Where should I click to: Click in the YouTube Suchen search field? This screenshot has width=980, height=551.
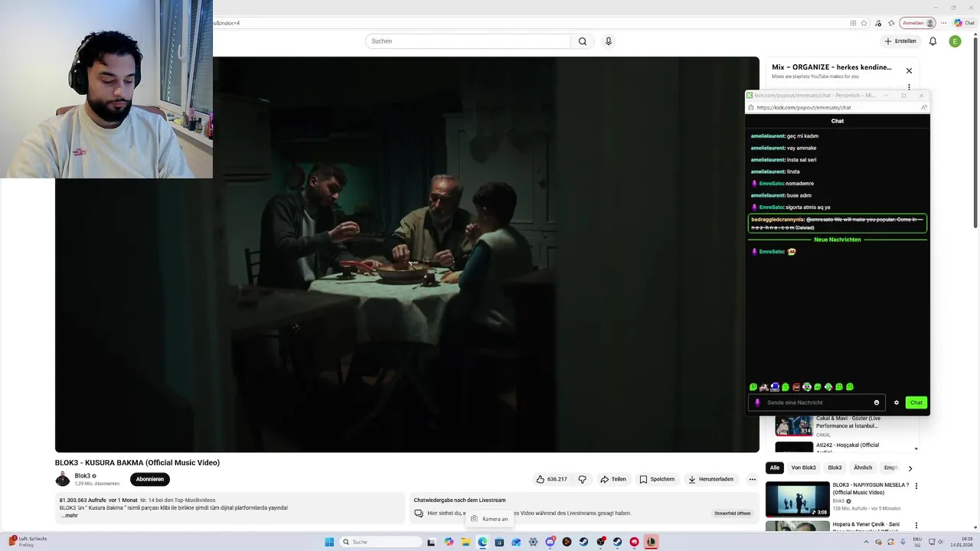[468, 41]
